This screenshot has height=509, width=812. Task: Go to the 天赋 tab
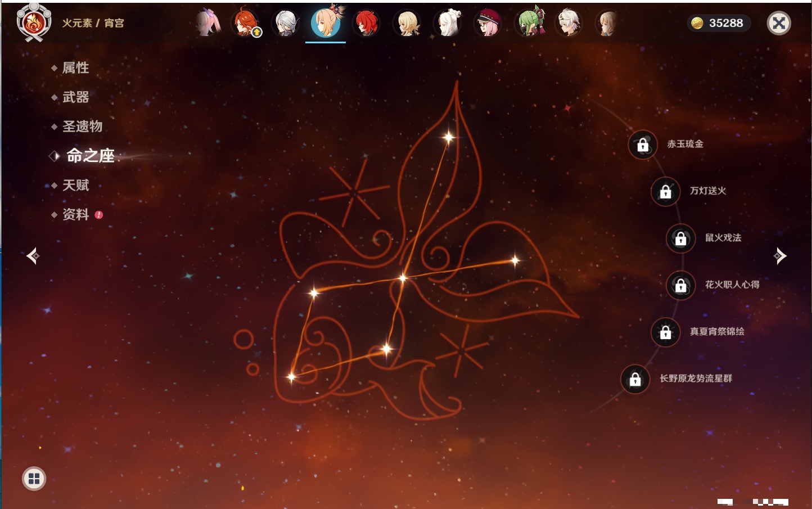coord(75,185)
